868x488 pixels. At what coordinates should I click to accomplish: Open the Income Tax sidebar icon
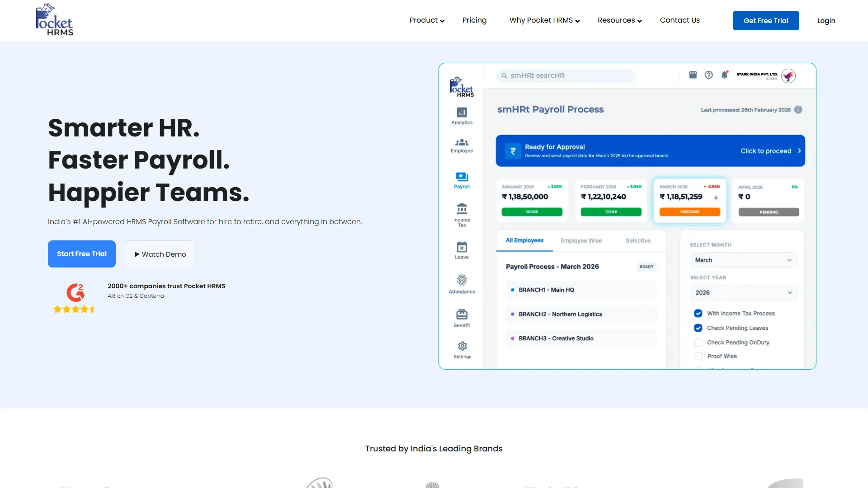[x=462, y=209]
